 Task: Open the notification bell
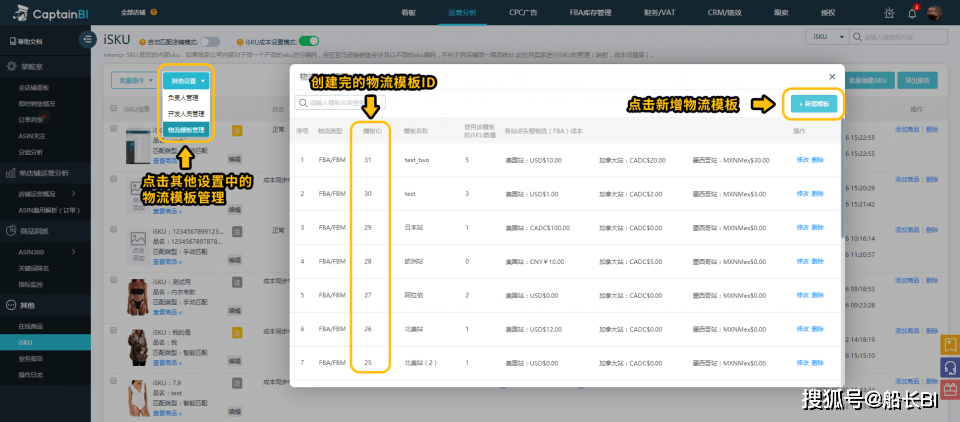pyautogui.click(x=912, y=12)
